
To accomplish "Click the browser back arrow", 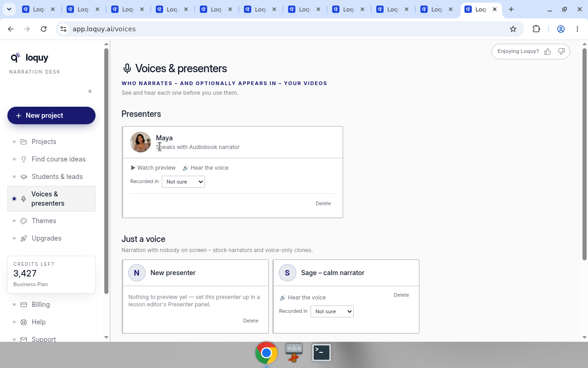I will [11, 29].
